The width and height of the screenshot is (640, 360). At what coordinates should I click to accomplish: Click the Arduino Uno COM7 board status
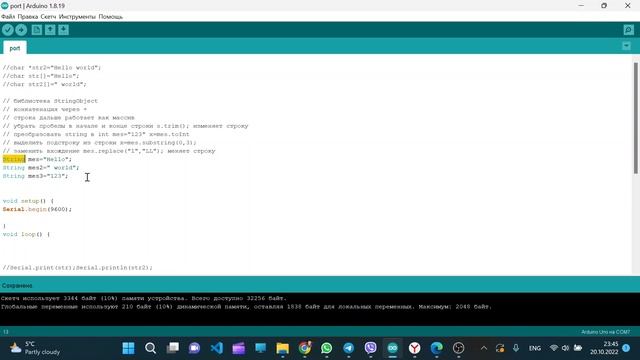coord(606,332)
